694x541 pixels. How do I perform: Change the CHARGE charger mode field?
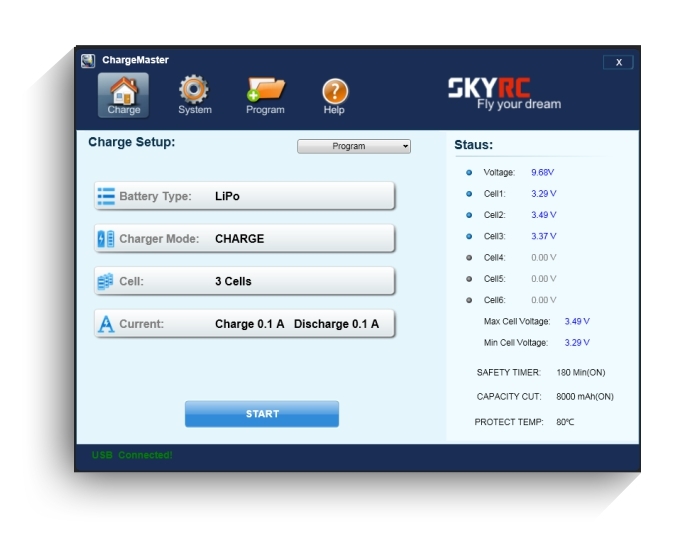[x=240, y=239]
